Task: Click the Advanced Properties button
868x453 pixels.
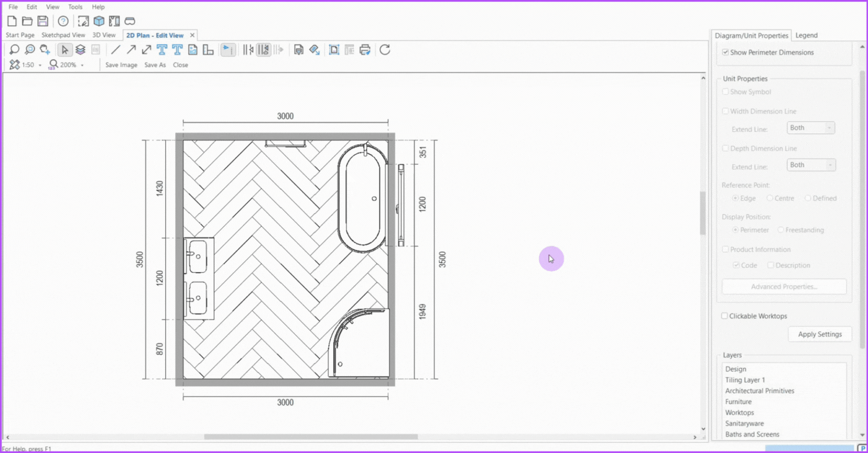Action: coord(784,287)
